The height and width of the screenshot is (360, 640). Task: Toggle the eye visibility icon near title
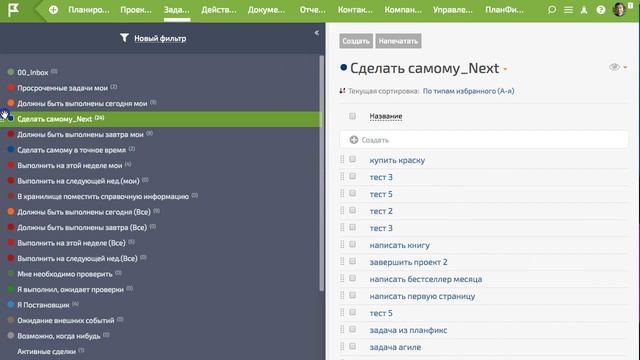tap(614, 67)
